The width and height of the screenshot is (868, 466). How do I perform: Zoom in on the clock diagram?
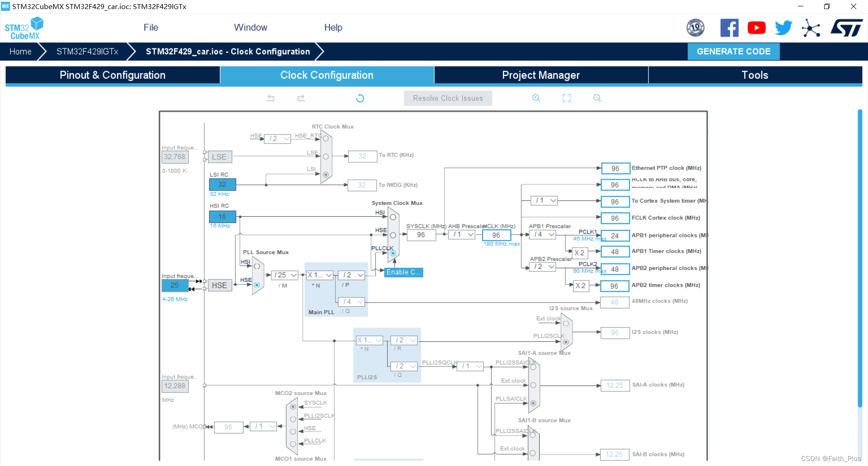536,98
